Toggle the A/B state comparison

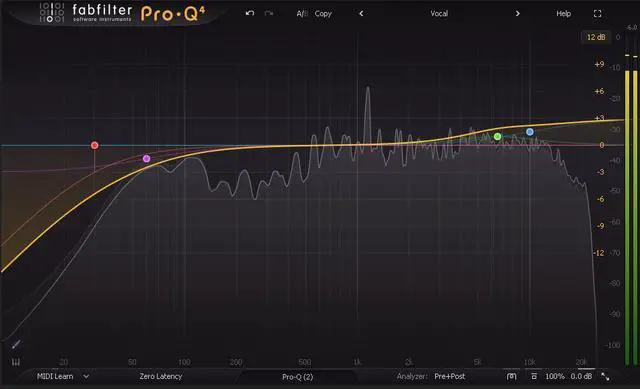[x=302, y=13]
